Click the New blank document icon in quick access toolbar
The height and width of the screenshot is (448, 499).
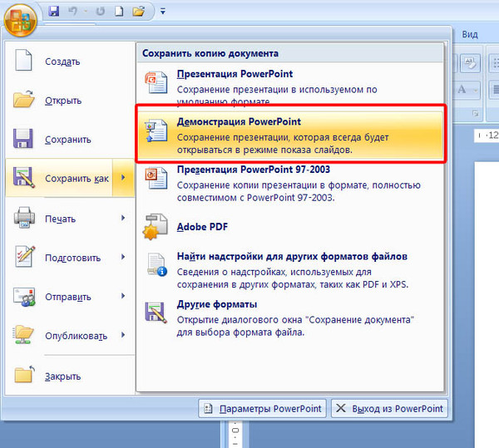click(x=119, y=12)
